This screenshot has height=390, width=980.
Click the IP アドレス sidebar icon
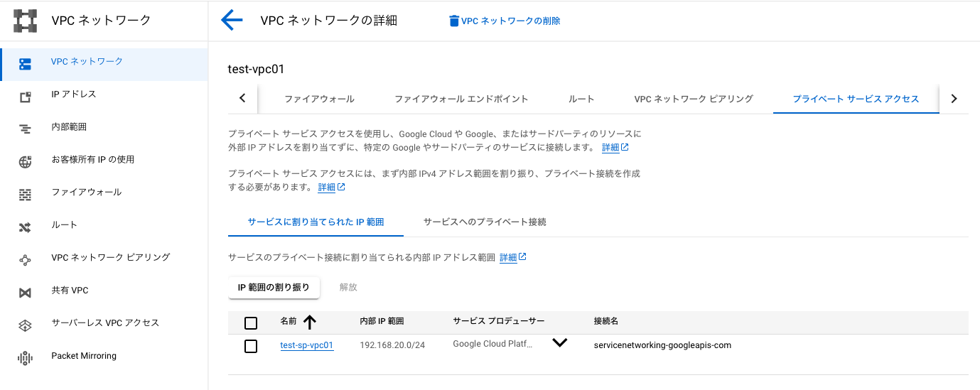25,97
